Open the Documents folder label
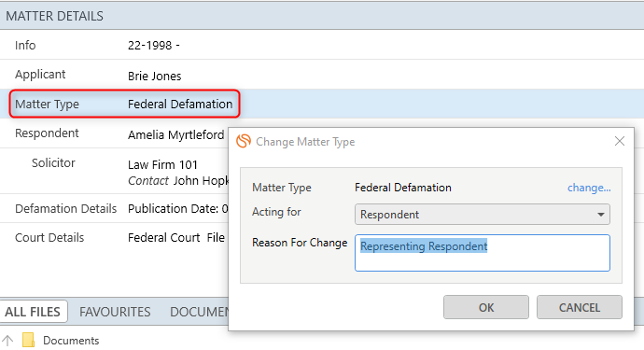The height and width of the screenshot is (350, 644). 71,341
